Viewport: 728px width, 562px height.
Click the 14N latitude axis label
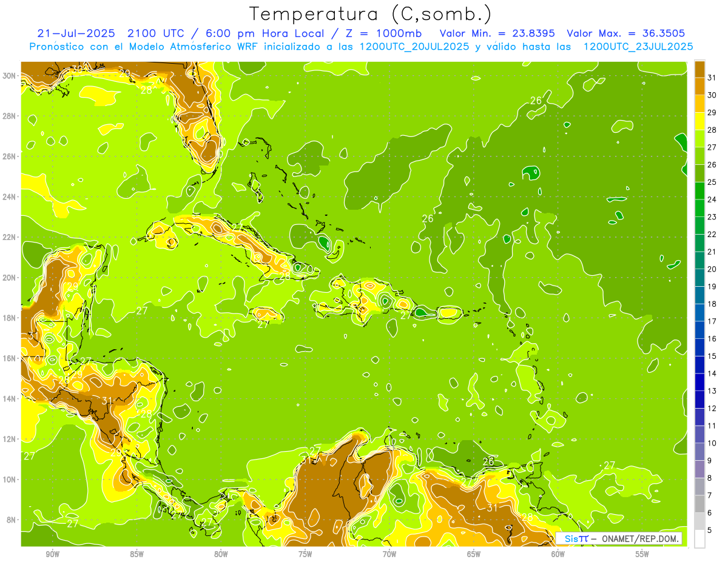(9, 399)
